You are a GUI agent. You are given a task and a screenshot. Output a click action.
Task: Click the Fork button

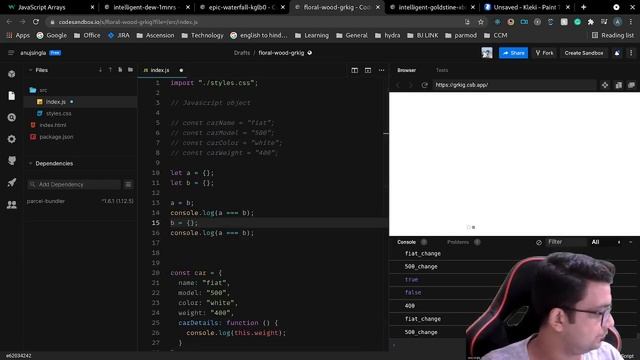coord(544,53)
